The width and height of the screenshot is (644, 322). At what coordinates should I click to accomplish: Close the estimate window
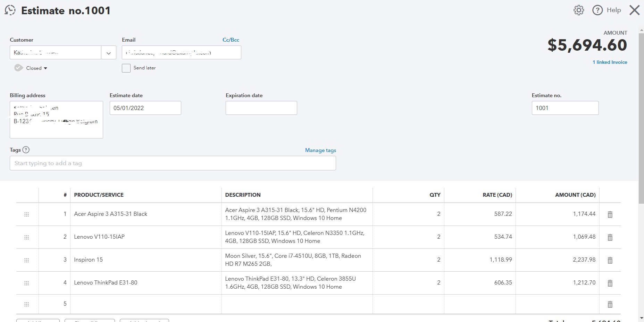pos(635,10)
